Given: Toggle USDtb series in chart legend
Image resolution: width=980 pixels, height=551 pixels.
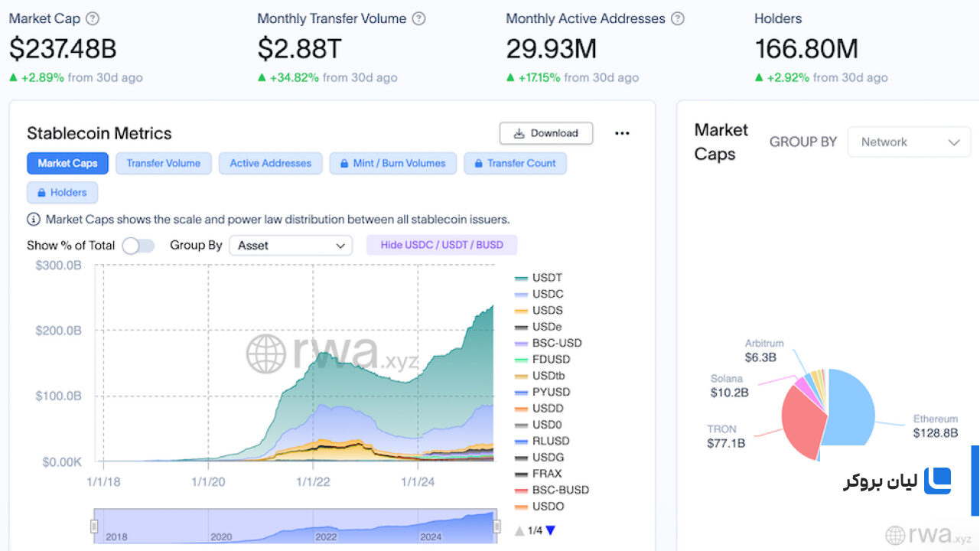Looking at the screenshot, I should pos(540,376).
